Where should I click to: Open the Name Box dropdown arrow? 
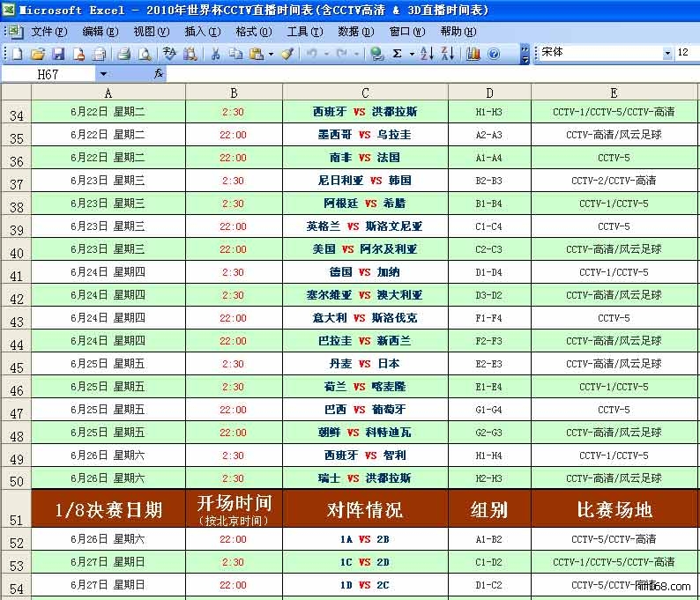point(103,75)
